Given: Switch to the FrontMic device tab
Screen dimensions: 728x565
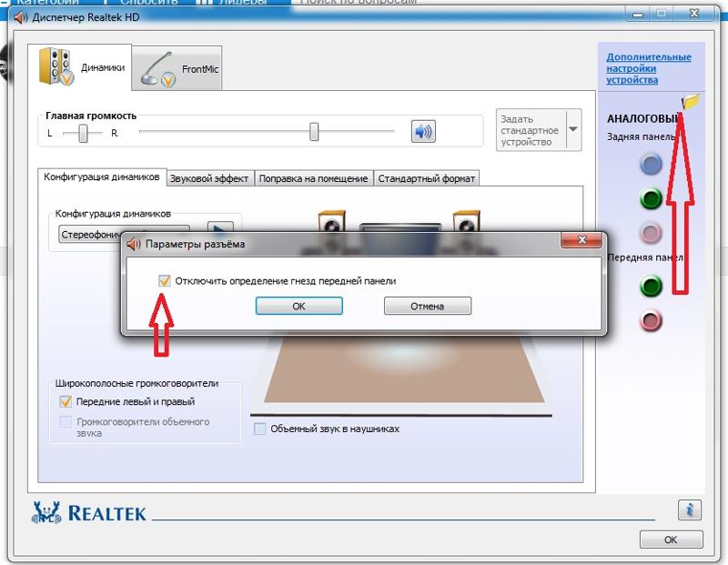Looking at the screenshot, I should coord(177,68).
